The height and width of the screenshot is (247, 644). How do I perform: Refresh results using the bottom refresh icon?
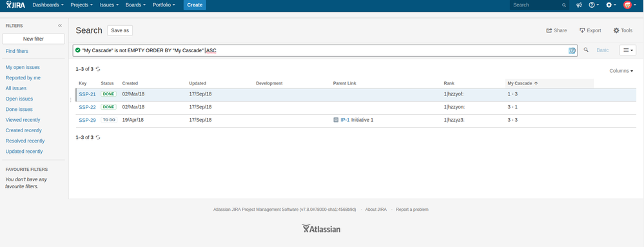[x=98, y=137]
